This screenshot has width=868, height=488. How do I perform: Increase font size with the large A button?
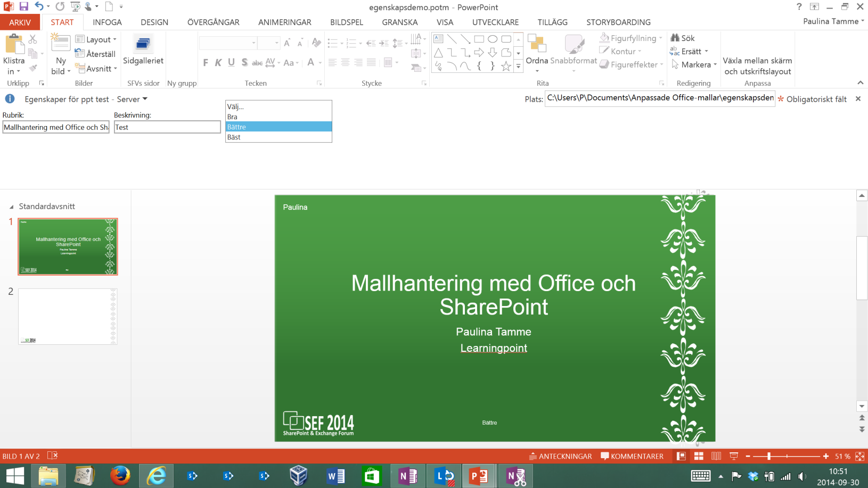click(287, 43)
